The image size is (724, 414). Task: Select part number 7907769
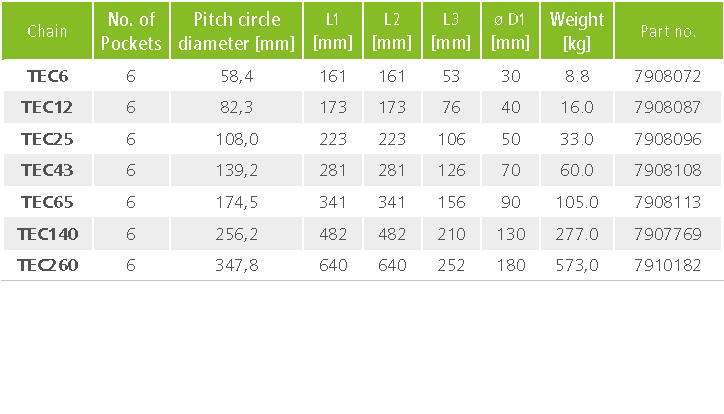668,234
